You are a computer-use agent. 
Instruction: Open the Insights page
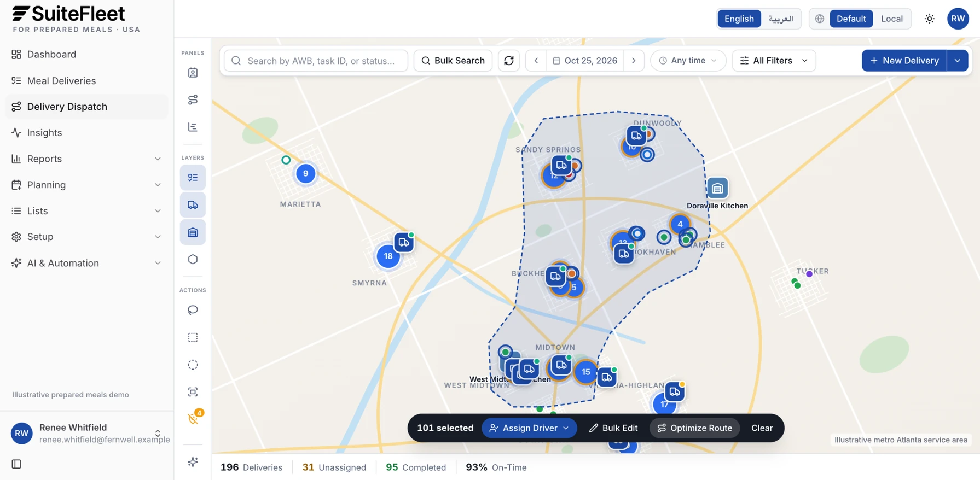click(86, 133)
